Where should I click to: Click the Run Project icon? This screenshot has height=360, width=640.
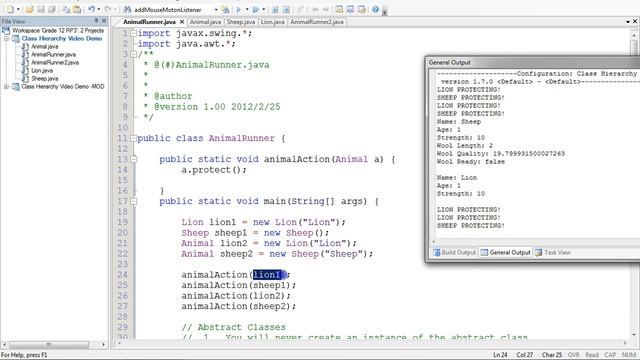[x=256, y=9]
